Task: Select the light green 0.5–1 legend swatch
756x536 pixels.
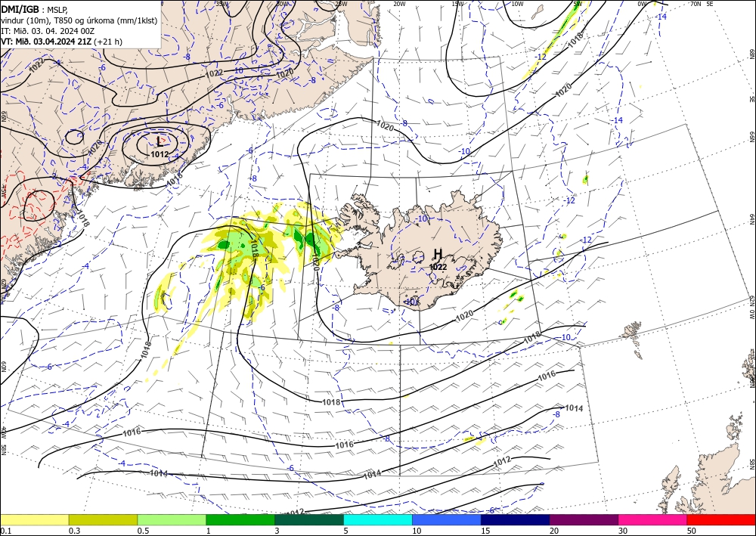Action: (172, 519)
